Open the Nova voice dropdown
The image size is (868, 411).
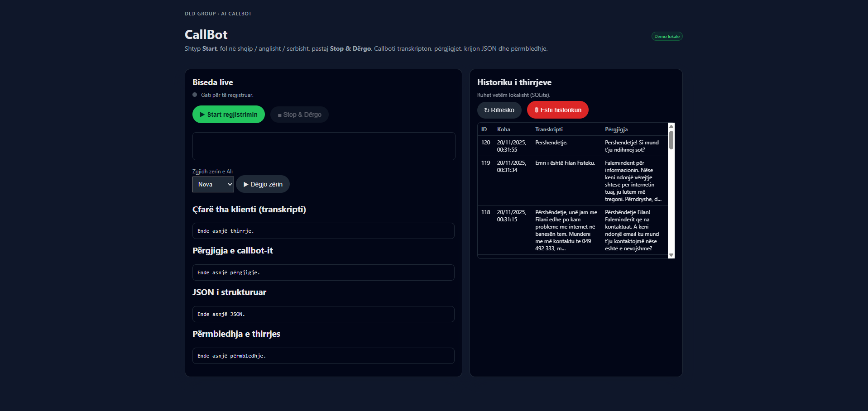(213, 184)
